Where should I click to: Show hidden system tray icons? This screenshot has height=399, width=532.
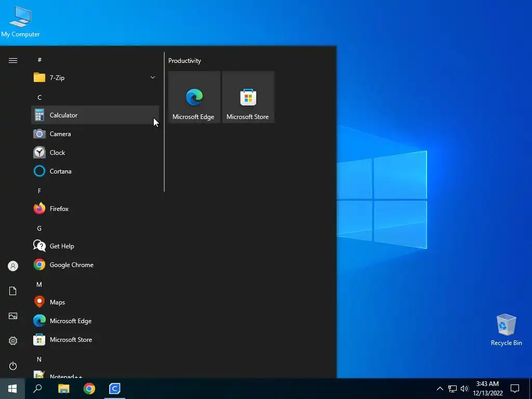[440, 389]
